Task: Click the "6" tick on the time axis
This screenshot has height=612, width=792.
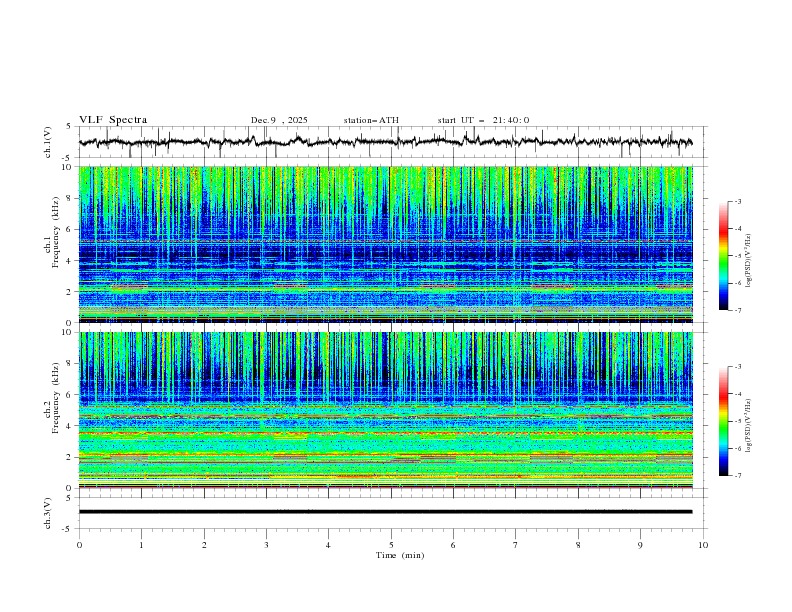Action: [x=453, y=545]
